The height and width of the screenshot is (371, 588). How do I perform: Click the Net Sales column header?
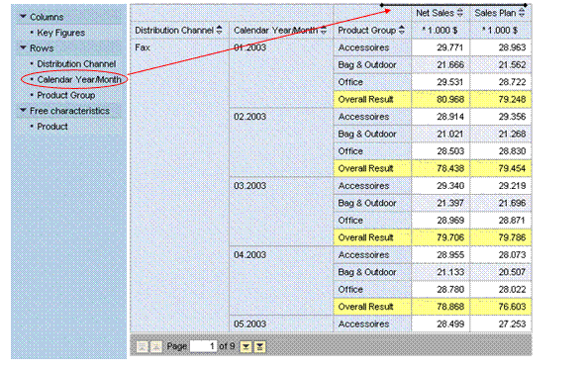click(435, 13)
